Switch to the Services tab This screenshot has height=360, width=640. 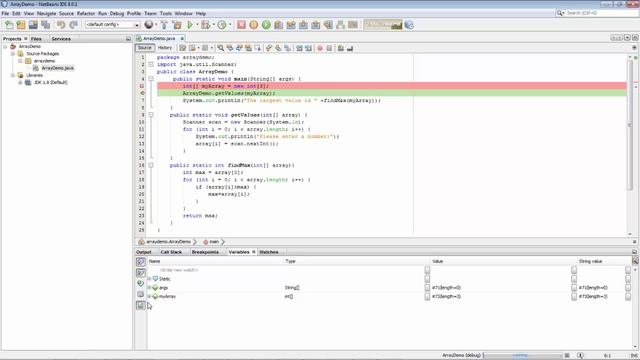click(61, 39)
